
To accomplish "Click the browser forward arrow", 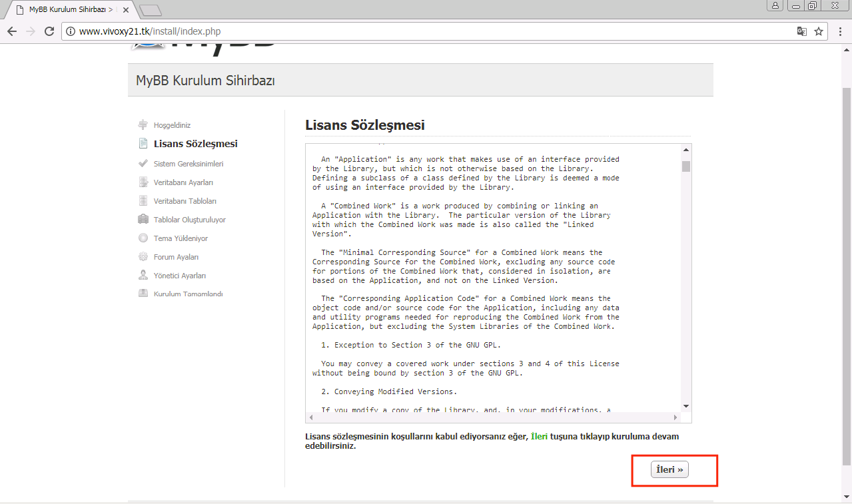I will click(x=30, y=31).
